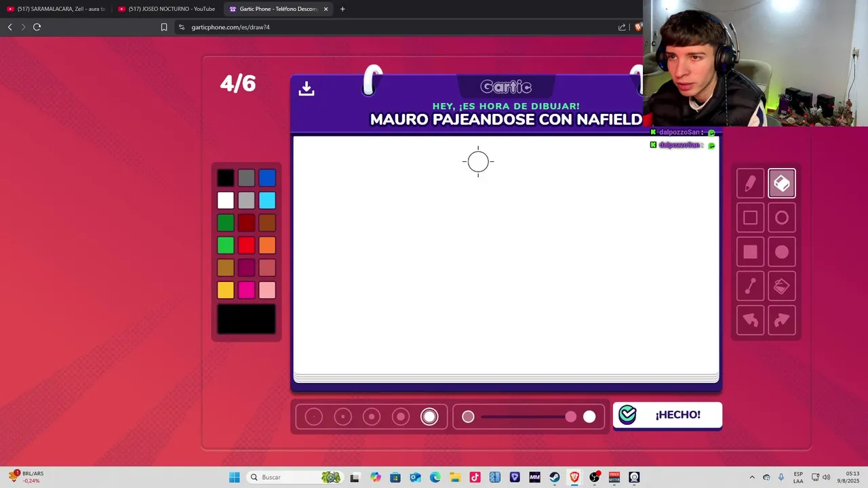
Task: Click the taskbar Buscar search box
Action: click(x=294, y=477)
